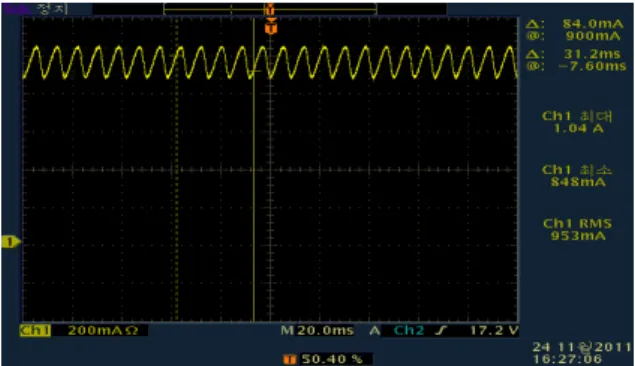Click the 900mA cursor position readout
Image resolution: width=635 pixels, height=366 pixels.
click(x=593, y=36)
